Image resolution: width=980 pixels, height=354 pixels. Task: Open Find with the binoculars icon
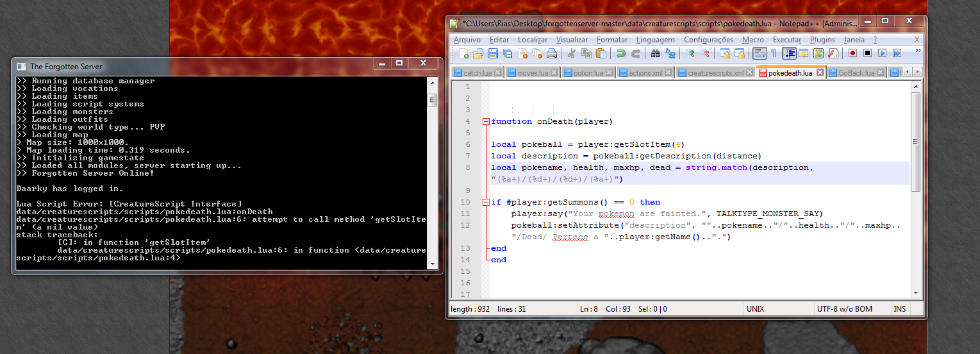point(655,53)
